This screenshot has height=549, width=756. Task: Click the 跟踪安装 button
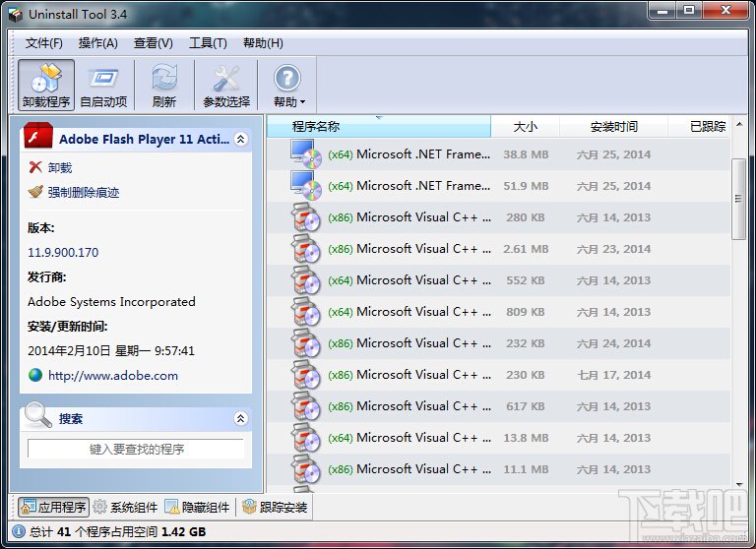[x=275, y=507]
